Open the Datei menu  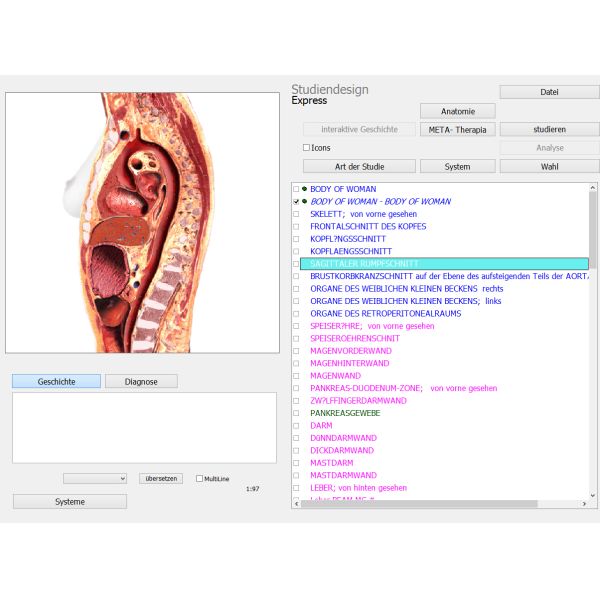[x=549, y=92]
